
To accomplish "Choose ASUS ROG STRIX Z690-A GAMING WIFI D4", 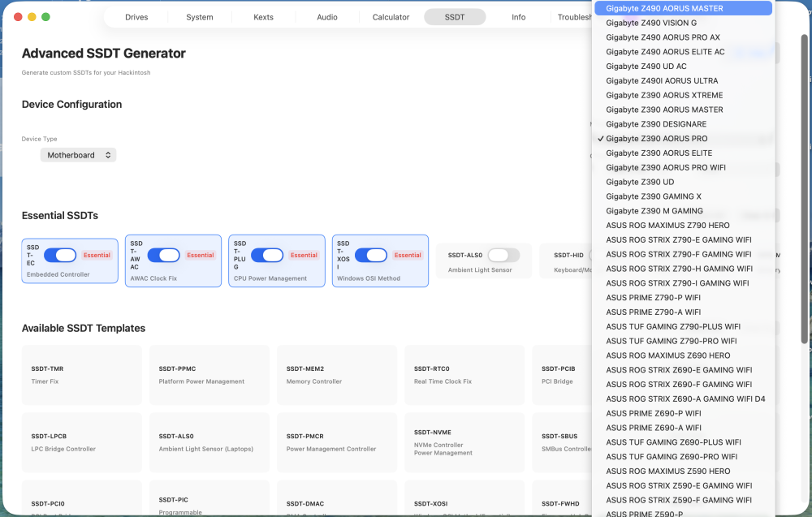I will (683, 399).
